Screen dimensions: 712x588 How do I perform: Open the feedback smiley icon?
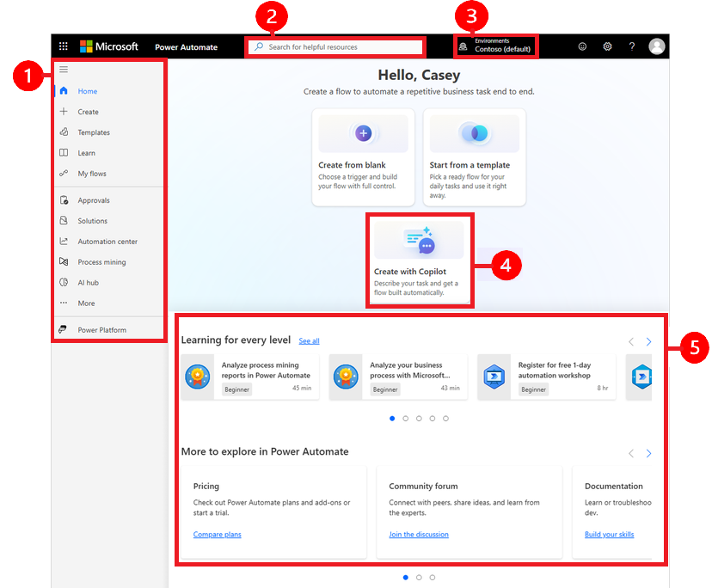click(x=582, y=46)
